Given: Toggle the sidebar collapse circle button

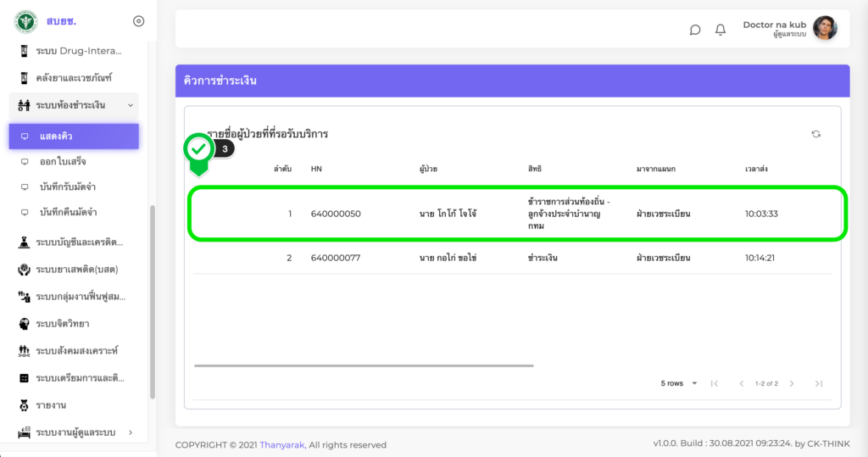Looking at the screenshot, I should click(139, 21).
